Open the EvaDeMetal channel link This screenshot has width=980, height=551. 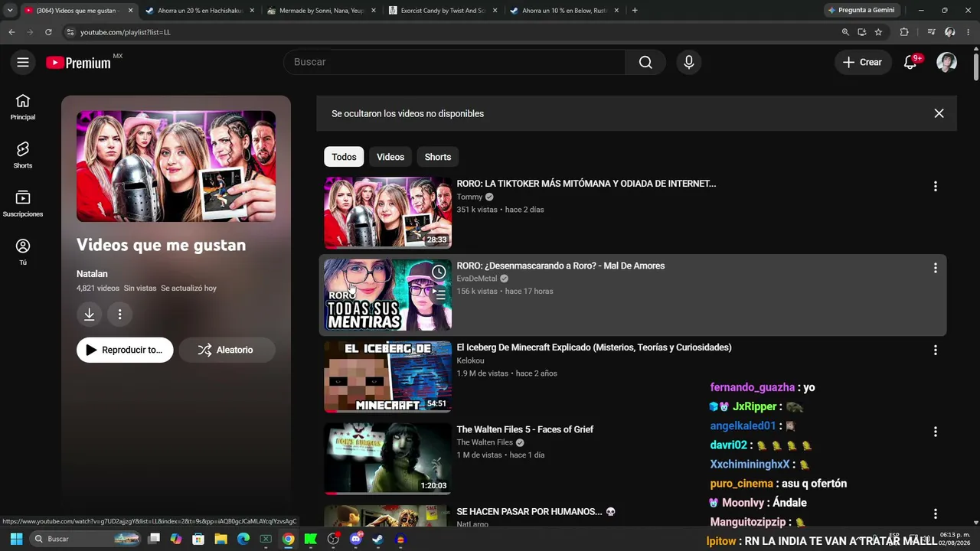tap(477, 279)
